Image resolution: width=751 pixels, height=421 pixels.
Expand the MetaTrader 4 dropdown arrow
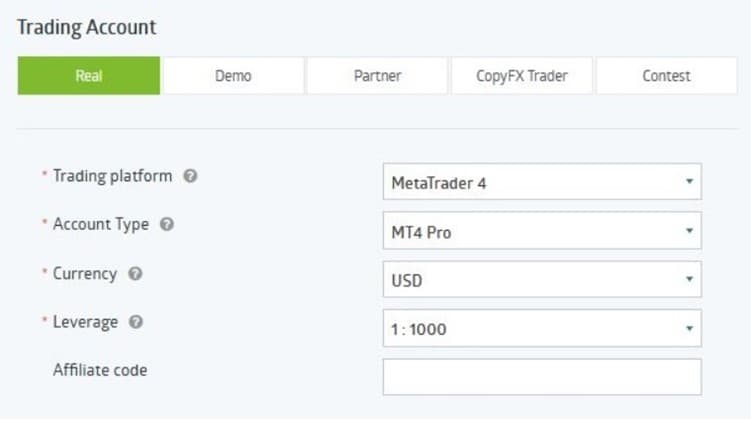[x=689, y=182]
